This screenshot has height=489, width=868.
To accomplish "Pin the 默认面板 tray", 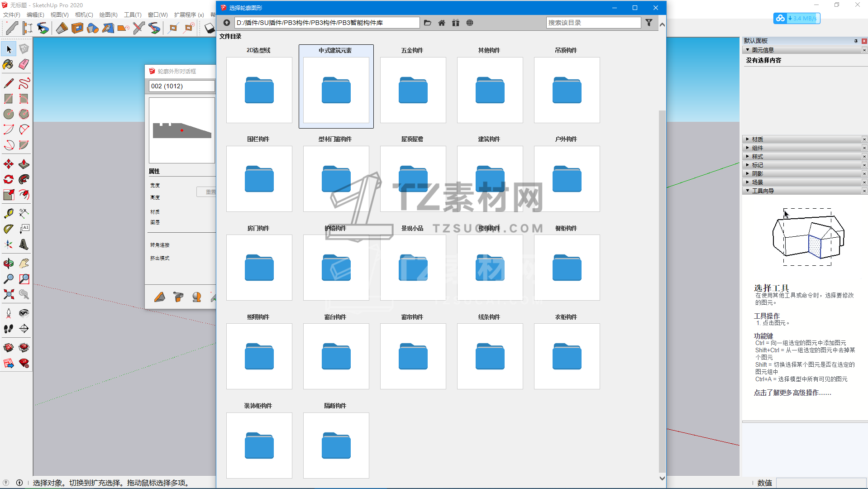I will pyautogui.click(x=856, y=41).
